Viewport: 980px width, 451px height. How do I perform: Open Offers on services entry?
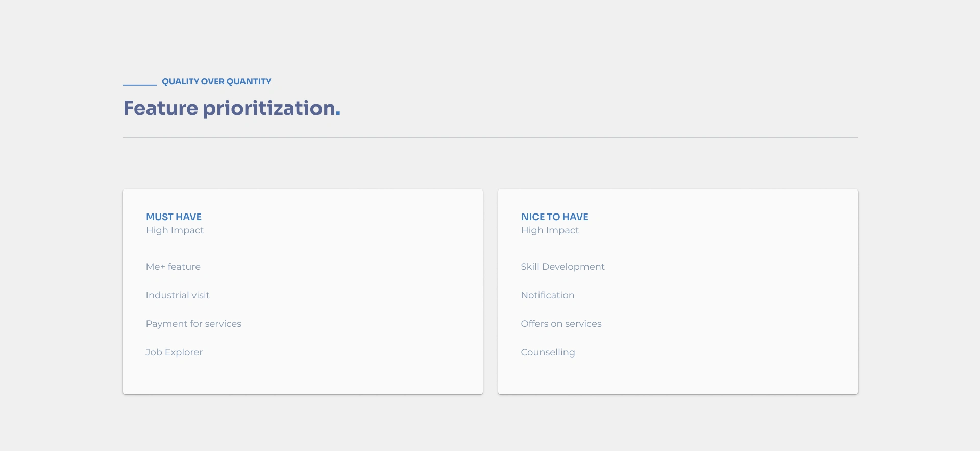[561, 324]
